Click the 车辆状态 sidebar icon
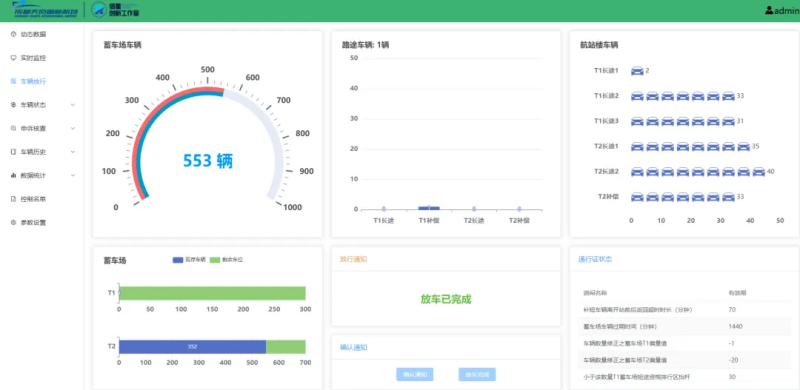800x390 pixels. click(13, 105)
